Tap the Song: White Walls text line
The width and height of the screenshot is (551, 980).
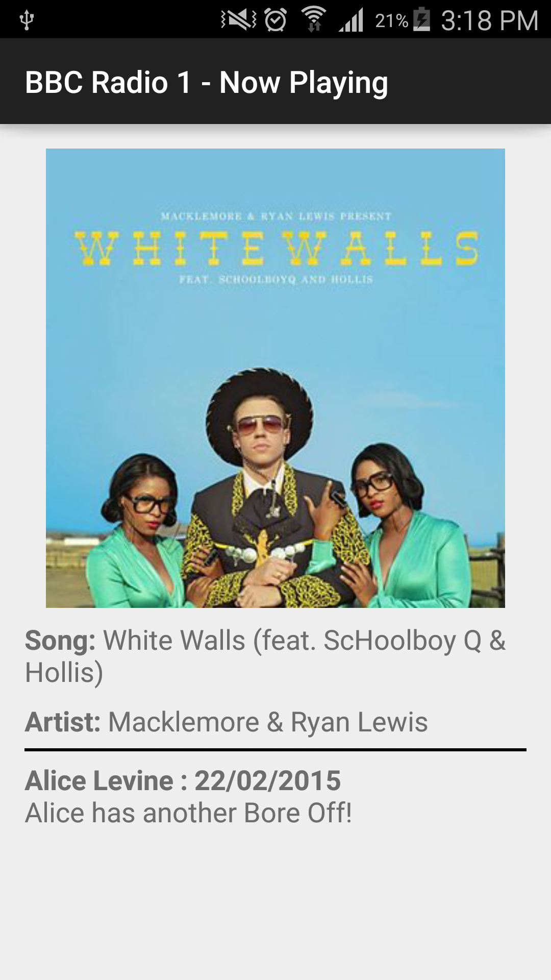click(x=265, y=656)
